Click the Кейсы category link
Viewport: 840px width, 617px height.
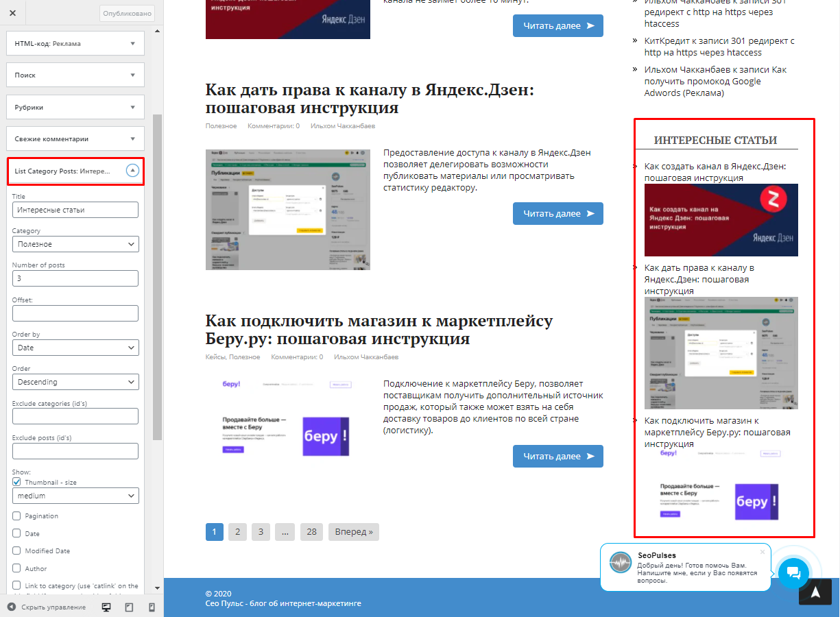pos(215,357)
